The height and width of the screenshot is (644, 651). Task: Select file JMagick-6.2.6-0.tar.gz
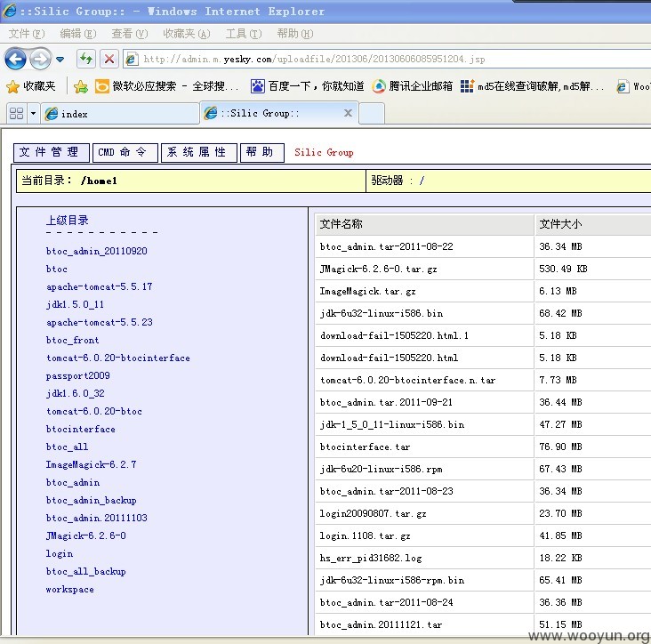pos(378,269)
